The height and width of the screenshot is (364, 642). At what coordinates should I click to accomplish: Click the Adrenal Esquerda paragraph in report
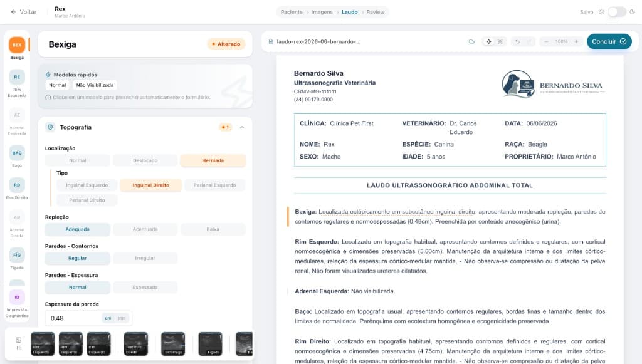point(345,291)
